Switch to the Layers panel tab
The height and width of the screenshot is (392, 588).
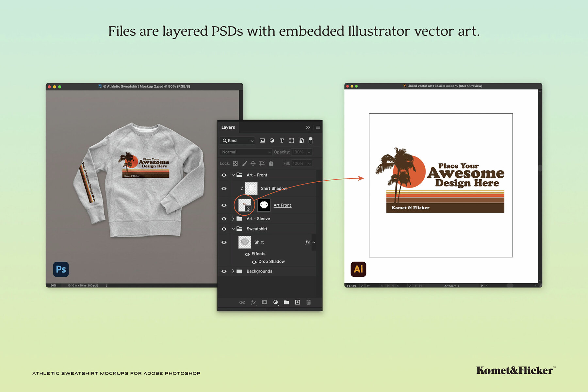click(x=228, y=127)
